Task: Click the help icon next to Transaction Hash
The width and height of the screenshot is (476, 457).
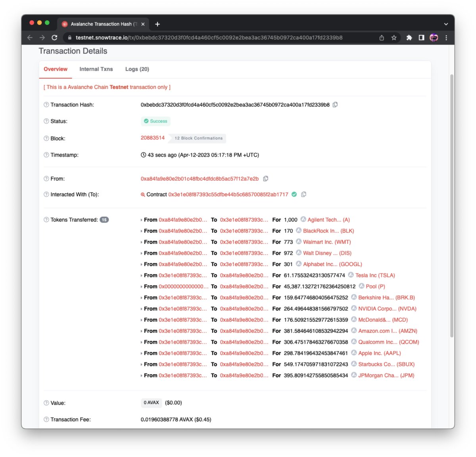Action: click(46, 105)
